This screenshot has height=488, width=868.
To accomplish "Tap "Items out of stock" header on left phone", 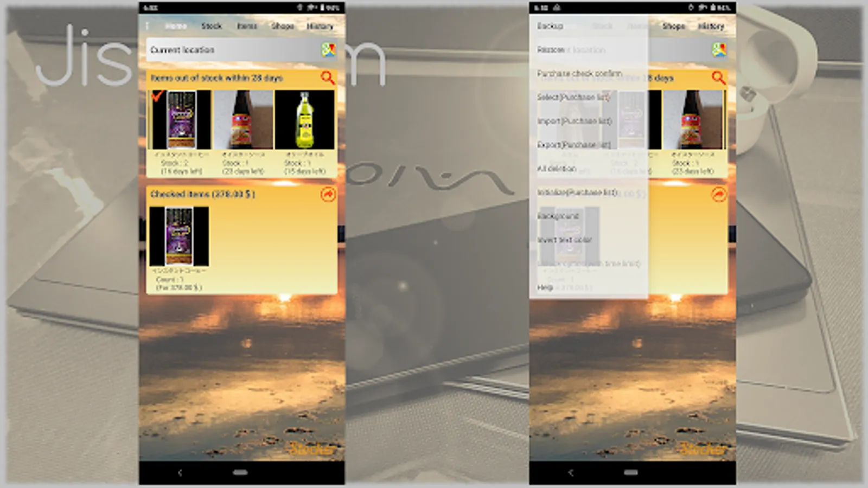I will pyautogui.click(x=216, y=78).
